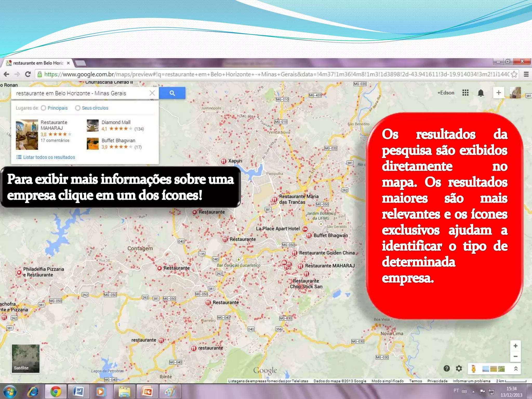Open Chrome's hamburger menu
The width and height of the screenshot is (532, 399).
(x=526, y=74)
